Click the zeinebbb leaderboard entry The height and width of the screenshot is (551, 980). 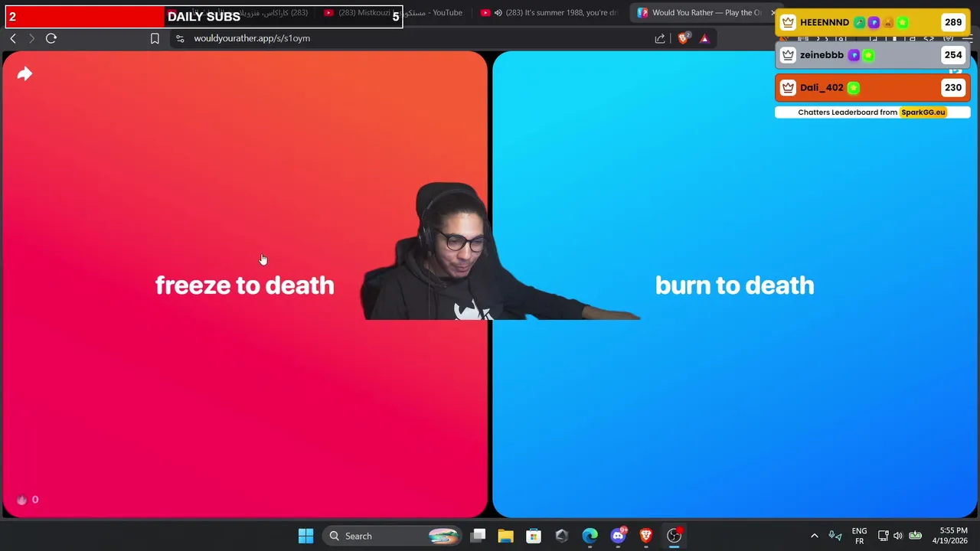872,55
